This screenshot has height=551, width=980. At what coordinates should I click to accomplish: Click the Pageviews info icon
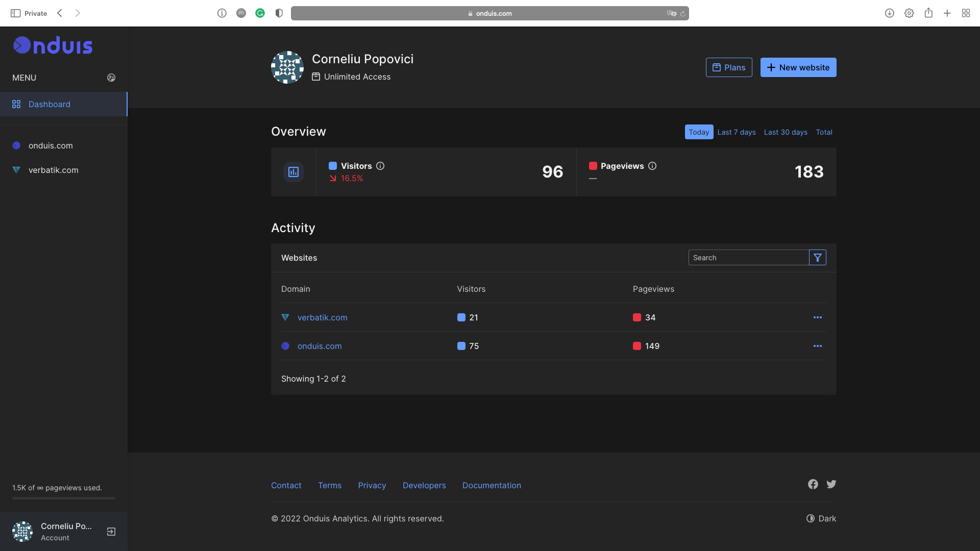(652, 166)
